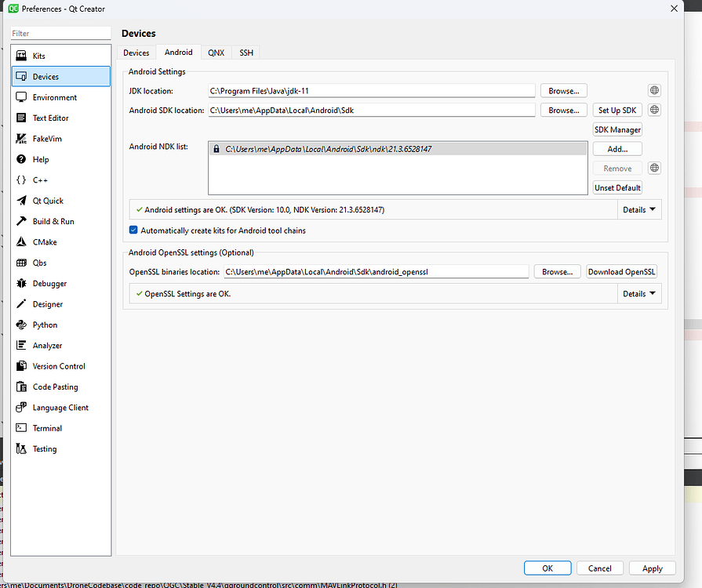Switch to the SSH tab
The image size is (702, 588).
tap(246, 52)
